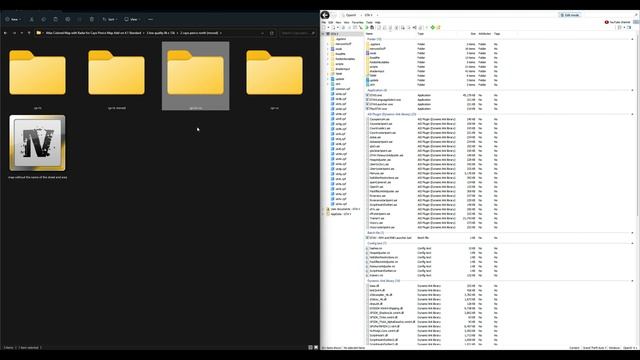This screenshot has height=360, width=640.
Task: Collapse the Dynamic link library group in OpenIV
Action: 632,281
